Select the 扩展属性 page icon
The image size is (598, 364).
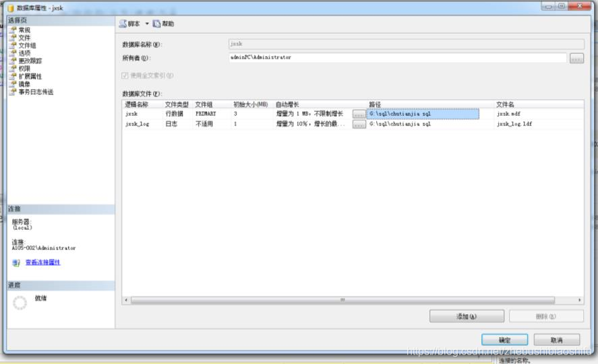(x=13, y=76)
